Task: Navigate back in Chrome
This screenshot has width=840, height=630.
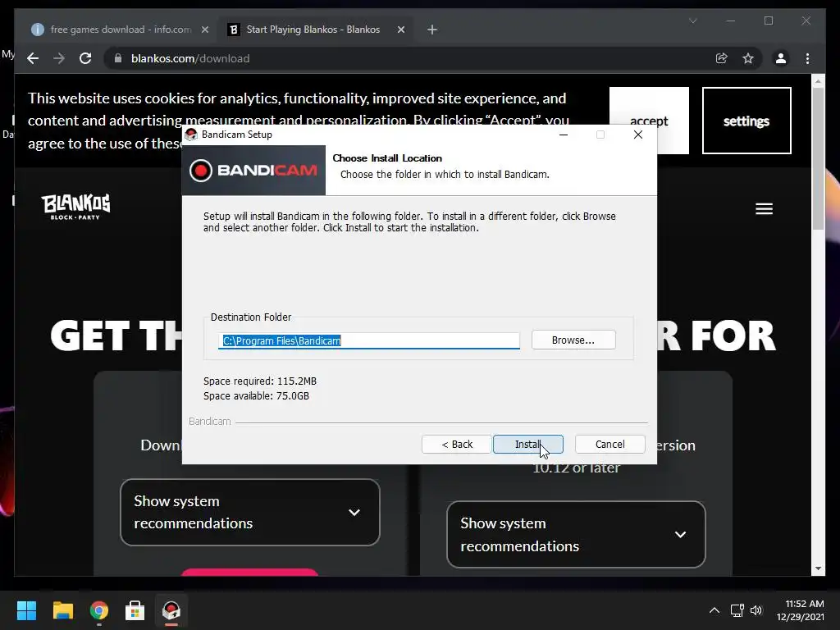Action: [33, 58]
